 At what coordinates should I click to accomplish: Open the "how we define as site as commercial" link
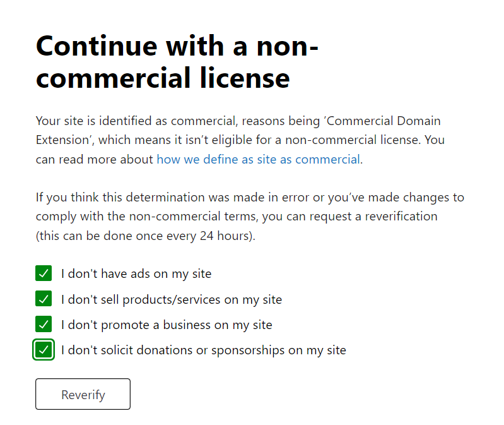point(259,160)
